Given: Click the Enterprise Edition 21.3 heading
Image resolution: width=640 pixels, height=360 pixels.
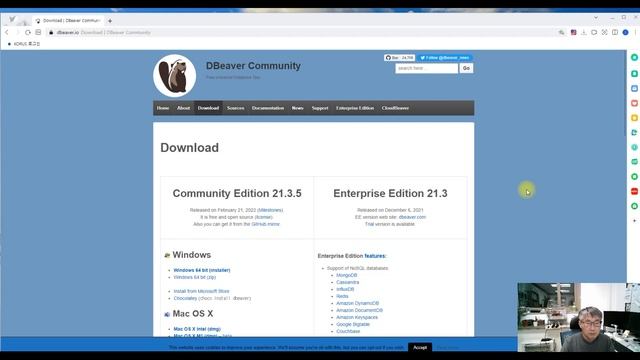Looking at the screenshot, I should [x=390, y=193].
